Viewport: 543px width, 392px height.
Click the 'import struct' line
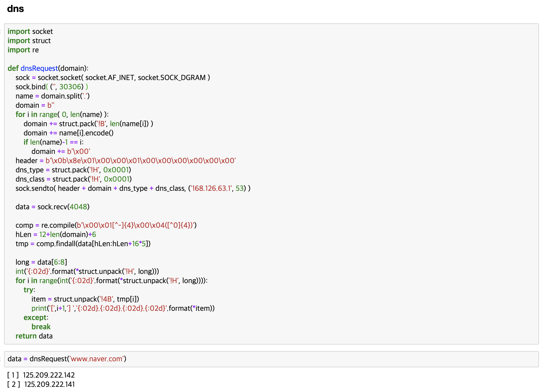[29, 41]
